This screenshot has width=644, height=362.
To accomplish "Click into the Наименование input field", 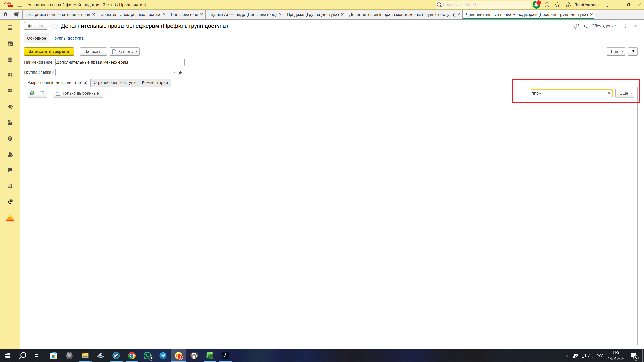I will [x=120, y=62].
